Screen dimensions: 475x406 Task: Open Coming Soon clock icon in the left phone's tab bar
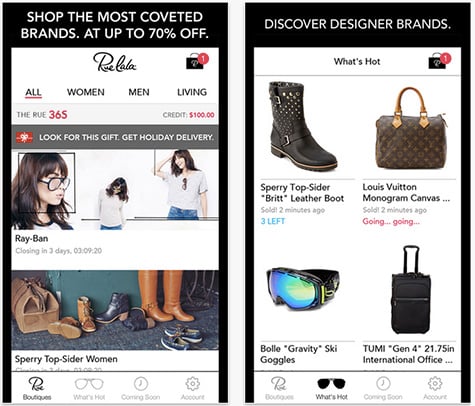click(x=141, y=384)
